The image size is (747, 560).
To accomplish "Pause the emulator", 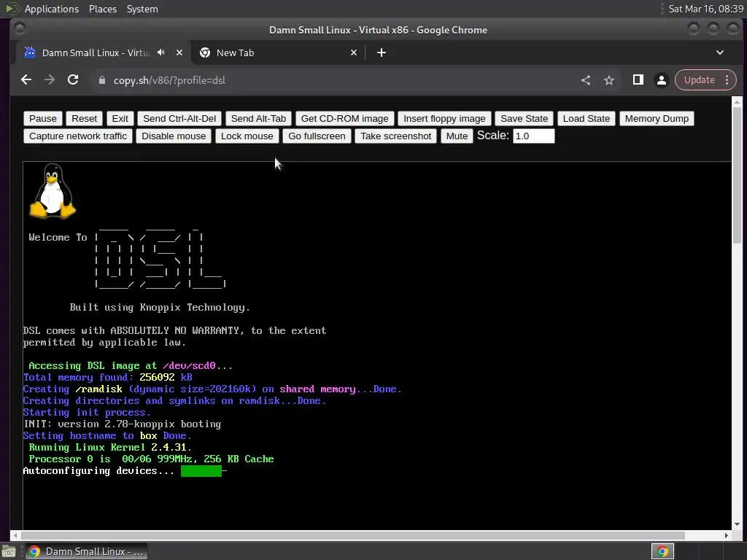I will click(43, 119).
